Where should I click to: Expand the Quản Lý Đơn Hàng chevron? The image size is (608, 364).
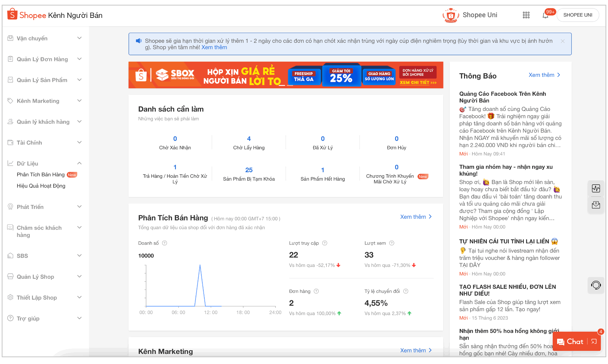pos(80,59)
